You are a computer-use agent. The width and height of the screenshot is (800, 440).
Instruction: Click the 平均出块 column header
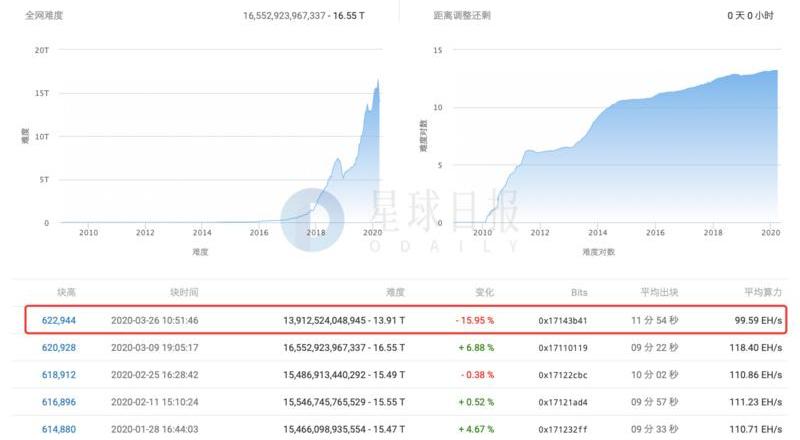[x=658, y=292]
